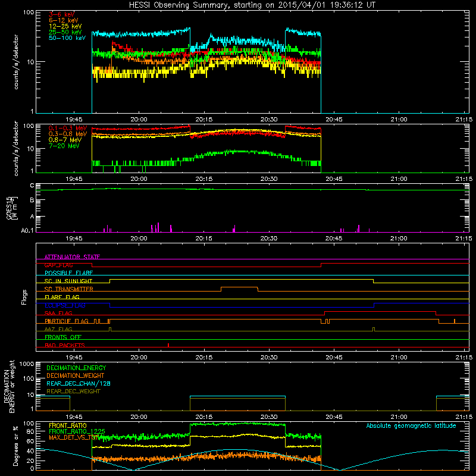
Task: Click the Flags vertical axis title
Action: click(x=24, y=297)
